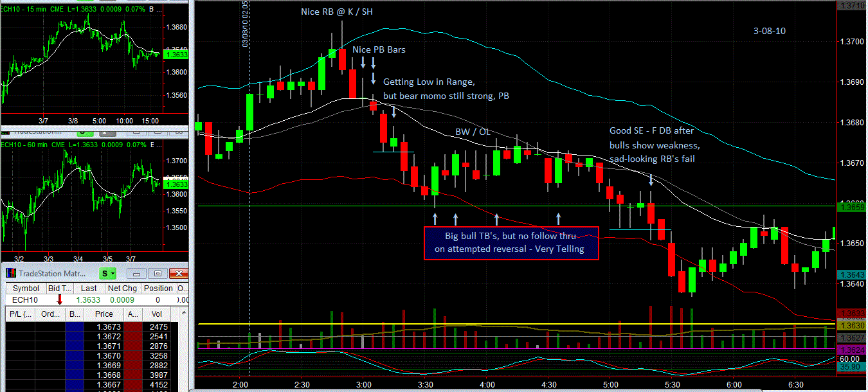The width and height of the screenshot is (868, 392).
Task: Select the 'Nice PB Bars' chart annotation
Action: point(379,49)
